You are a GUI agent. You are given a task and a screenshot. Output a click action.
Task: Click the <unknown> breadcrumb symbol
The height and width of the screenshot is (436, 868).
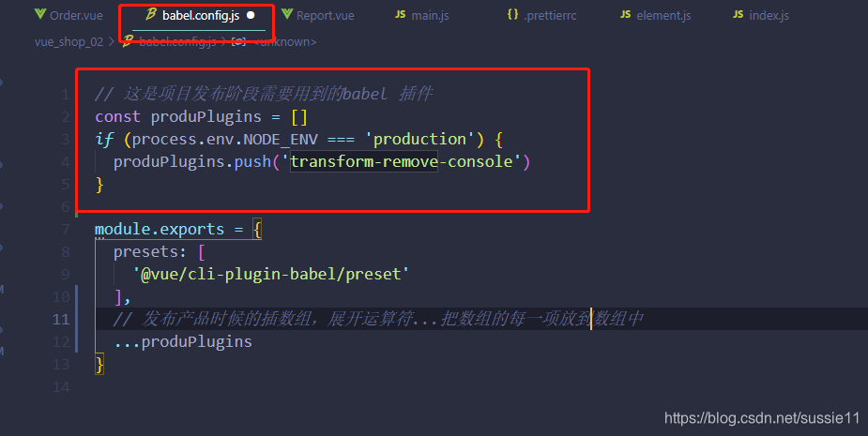click(285, 42)
